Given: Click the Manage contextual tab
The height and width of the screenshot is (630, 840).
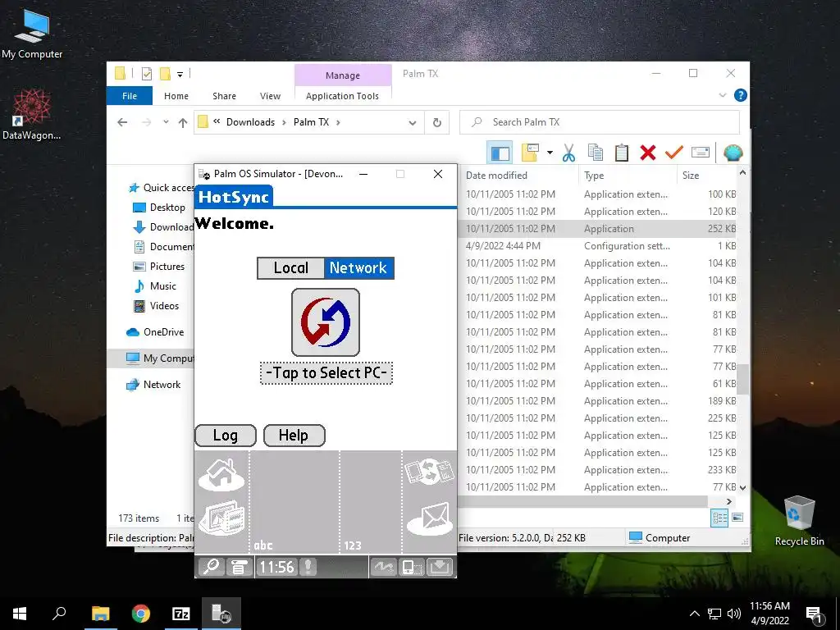Looking at the screenshot, I should 343,75.
